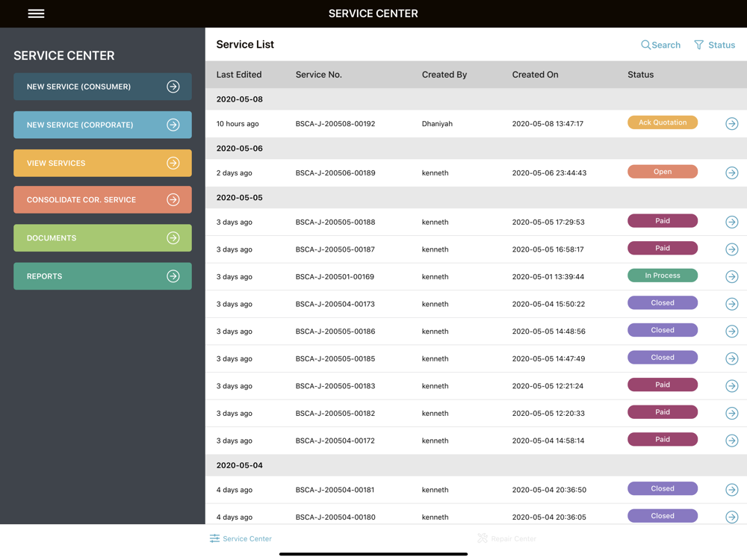Switch to Service Center bottom tab

pos(241,538)
